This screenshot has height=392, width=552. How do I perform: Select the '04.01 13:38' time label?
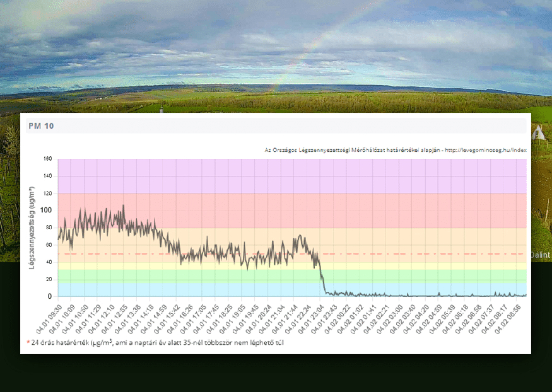128,318
